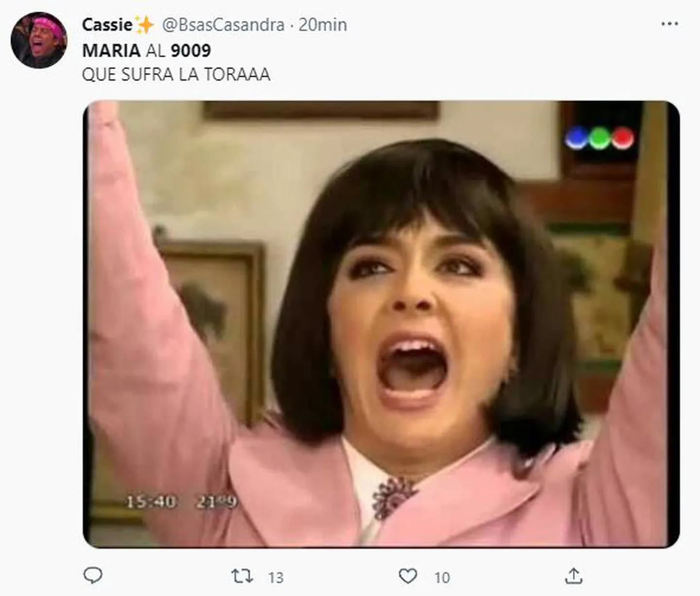Open the Cassie display name link
The width and height of the screenshot is (700, 596).
click(x=107, y=24)
